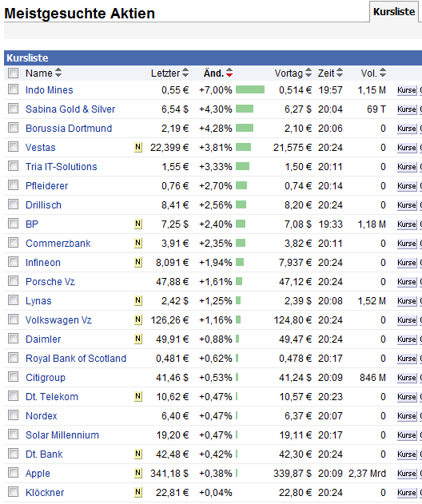Open the N news icon for Apple
The width and height of the screenshot is (422, 504).
tap(138, 473)
